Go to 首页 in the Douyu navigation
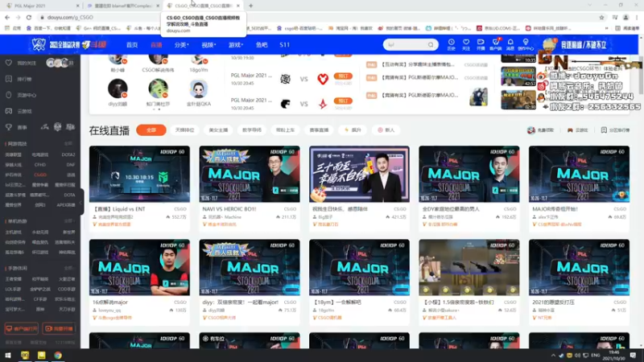The image size is (644, 362). [132, 45]
